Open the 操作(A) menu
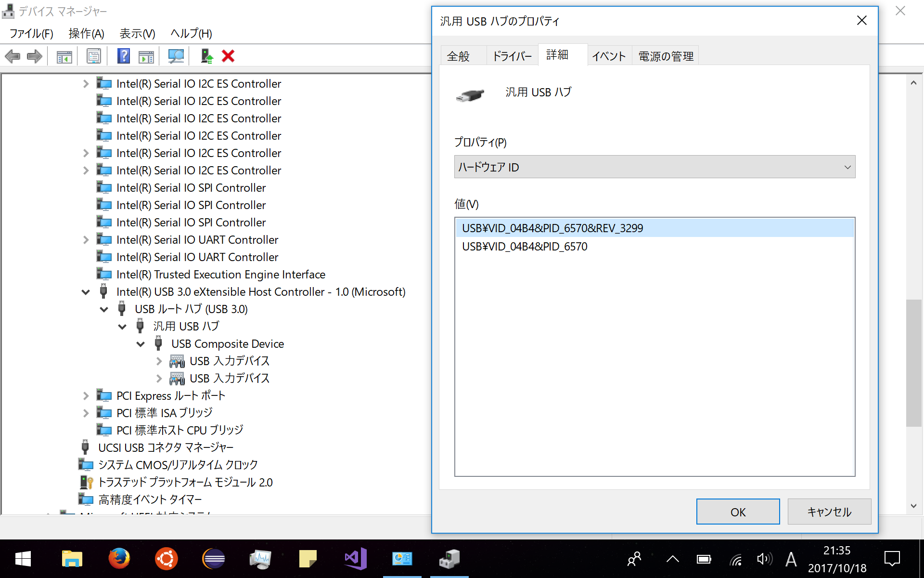This screenshot has height=578, width=924. tap(86, 33)
